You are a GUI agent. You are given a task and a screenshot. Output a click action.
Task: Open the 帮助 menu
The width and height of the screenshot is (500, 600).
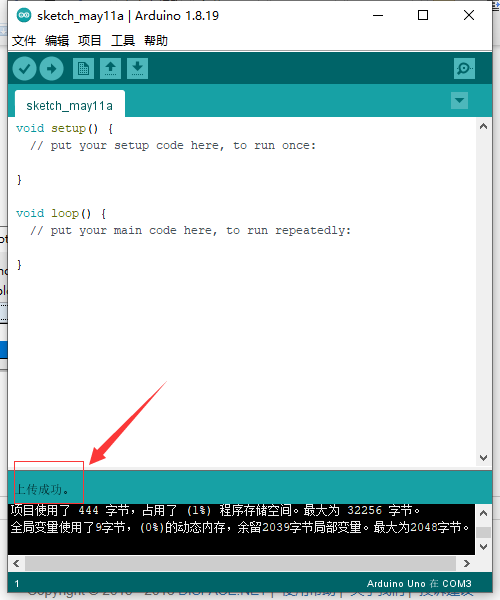point(156,41)
